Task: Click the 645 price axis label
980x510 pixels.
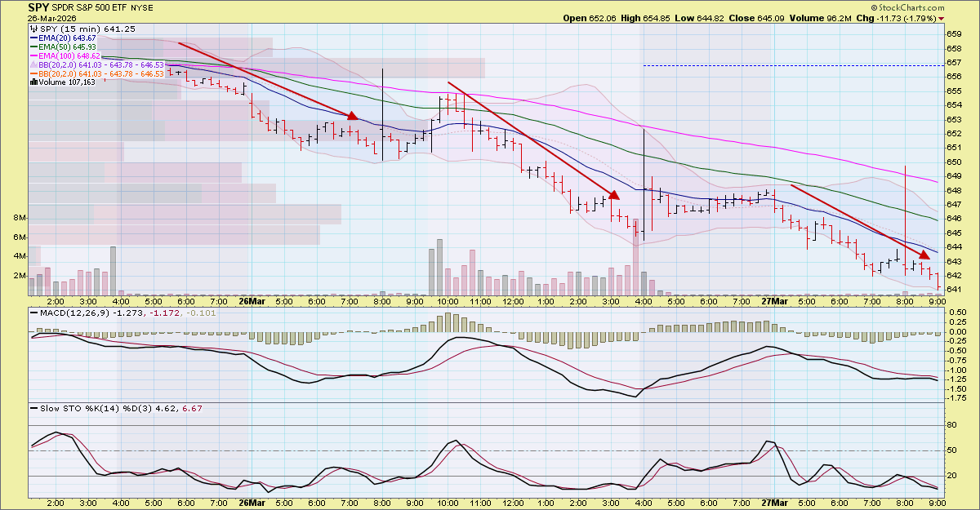Action: click(953, 233)
